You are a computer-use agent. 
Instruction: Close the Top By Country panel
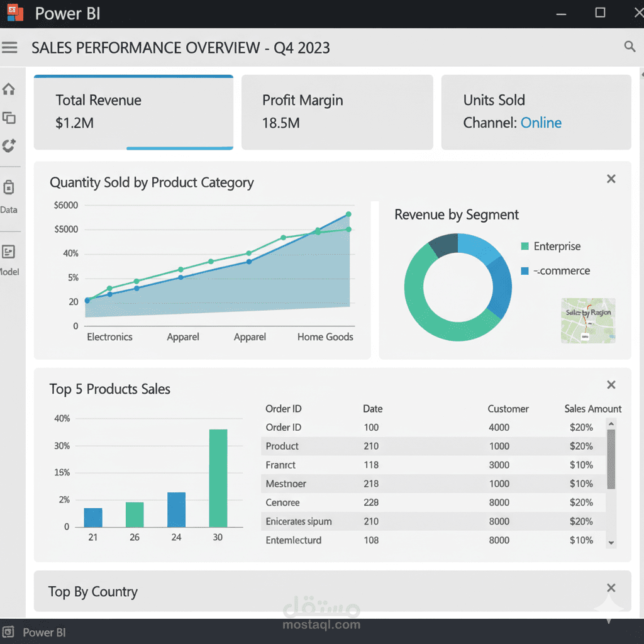pos(611,588)
